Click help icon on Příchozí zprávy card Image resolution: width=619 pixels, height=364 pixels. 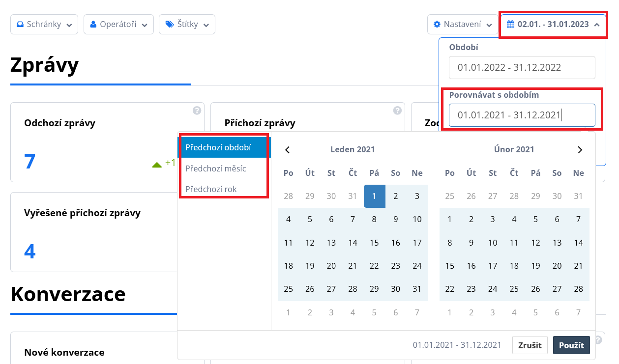[x=398, y=111]
